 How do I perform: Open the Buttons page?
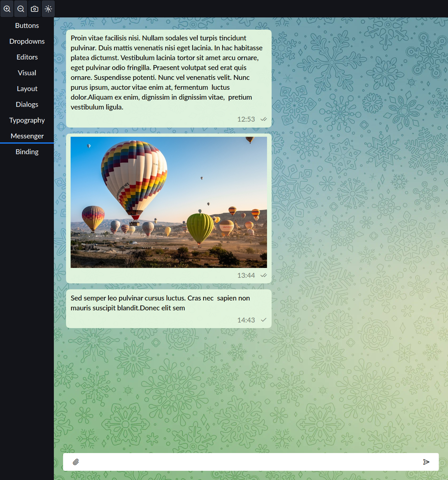(27, 26)
